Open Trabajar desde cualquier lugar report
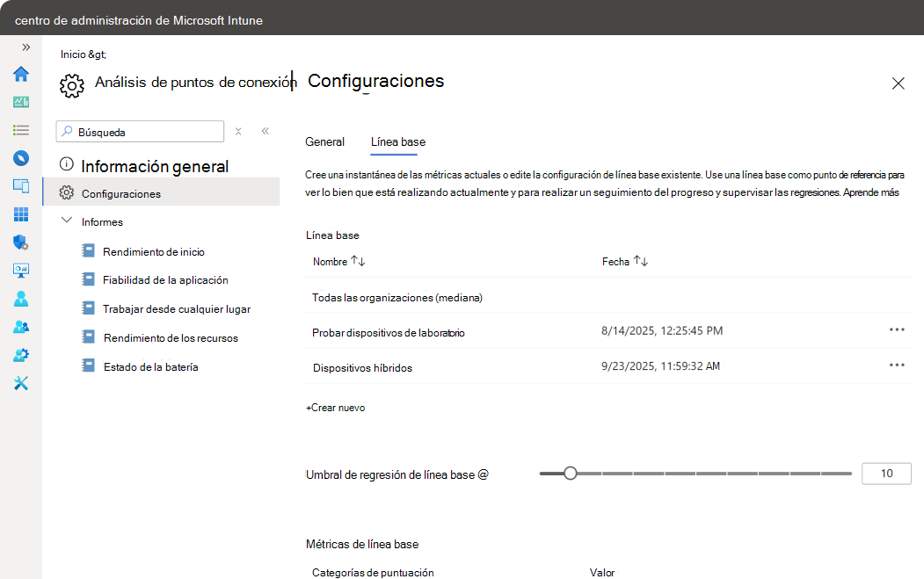Screen dimensions: 924x579 point(176,308)
